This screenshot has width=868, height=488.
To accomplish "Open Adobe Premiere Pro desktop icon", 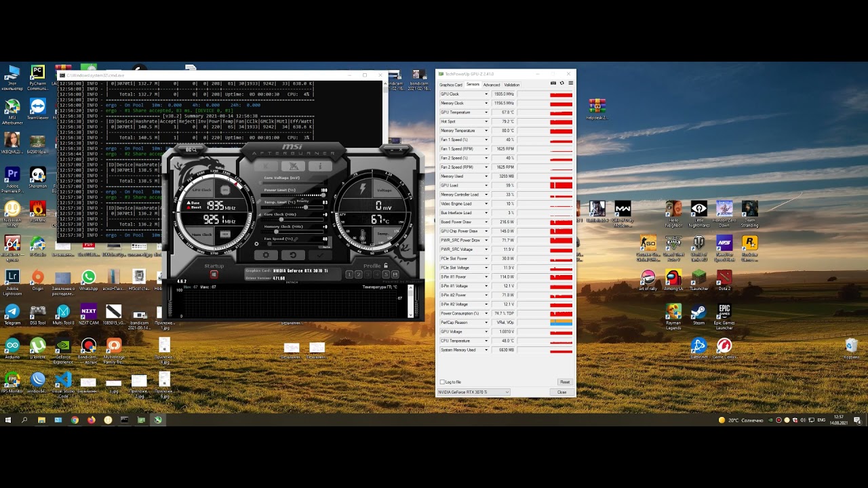I will (12, 180).
